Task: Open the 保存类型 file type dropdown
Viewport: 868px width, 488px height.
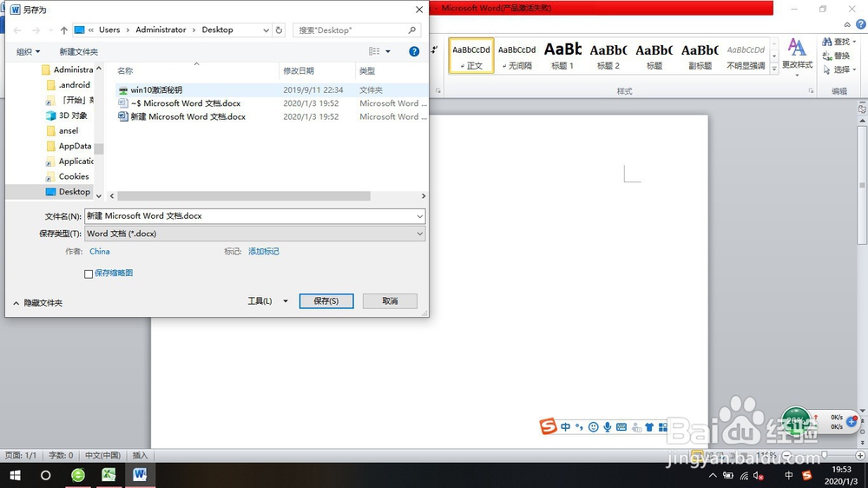Action: (x=254, y=234)
